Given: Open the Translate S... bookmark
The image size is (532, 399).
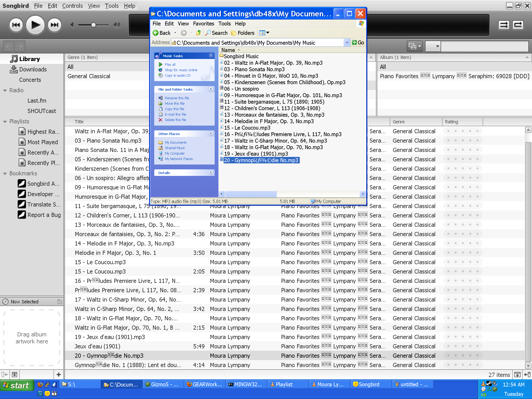Looking at the screenshot, I should click(44, 204).
